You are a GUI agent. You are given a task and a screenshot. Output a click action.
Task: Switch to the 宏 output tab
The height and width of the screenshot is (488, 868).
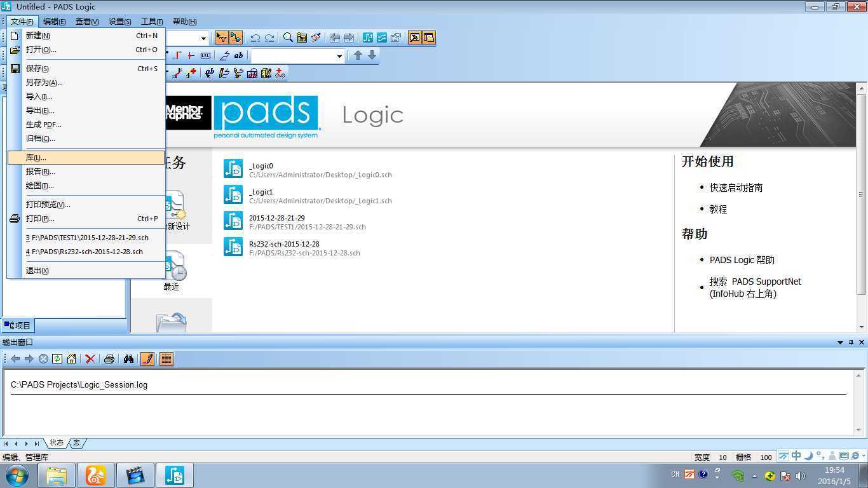click(x=76, y=443)
